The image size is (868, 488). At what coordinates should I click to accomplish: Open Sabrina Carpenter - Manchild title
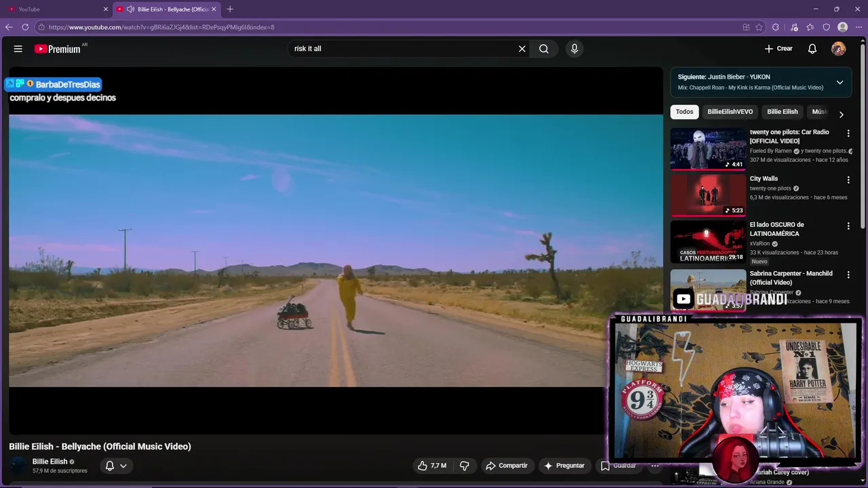click(x=791, y=278)
